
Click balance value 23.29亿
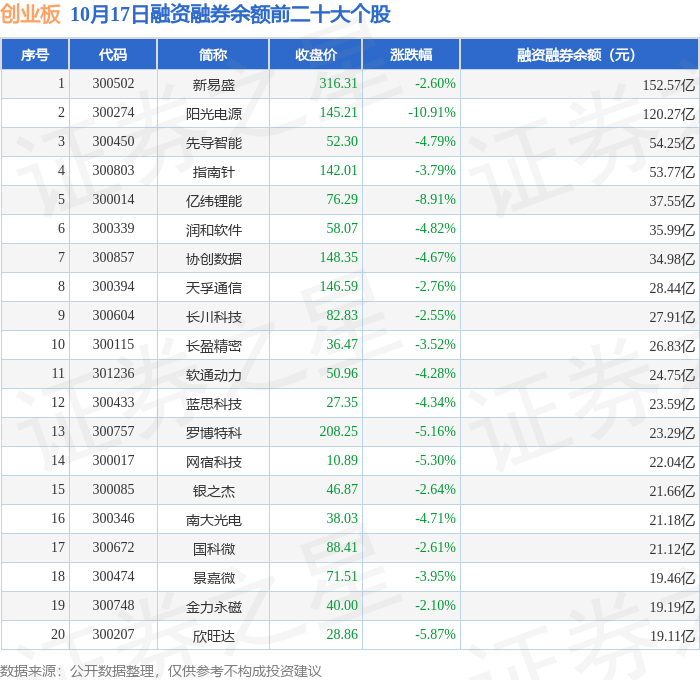672,433
